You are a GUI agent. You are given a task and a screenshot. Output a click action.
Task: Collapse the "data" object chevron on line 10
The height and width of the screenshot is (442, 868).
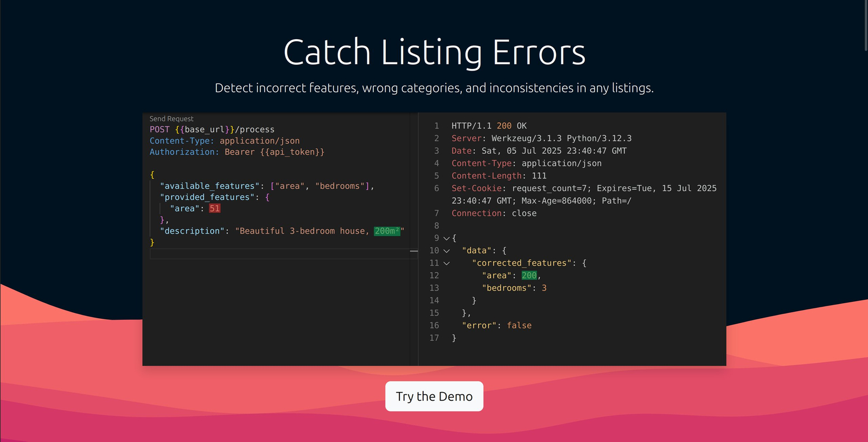(x=446, y=251)
